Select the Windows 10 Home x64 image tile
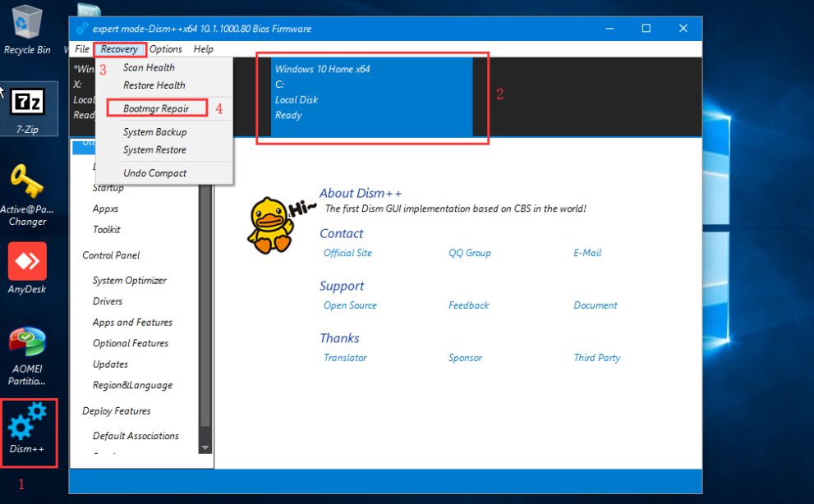The height and width of the screenshot is (504, 814). [x=372, y=97]
